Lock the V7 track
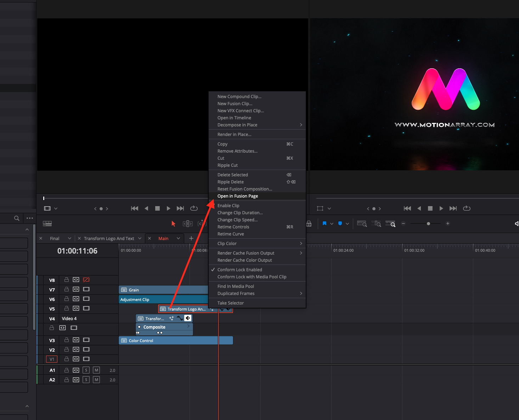Screen dimensions: 519x420 tap(66, 289)
